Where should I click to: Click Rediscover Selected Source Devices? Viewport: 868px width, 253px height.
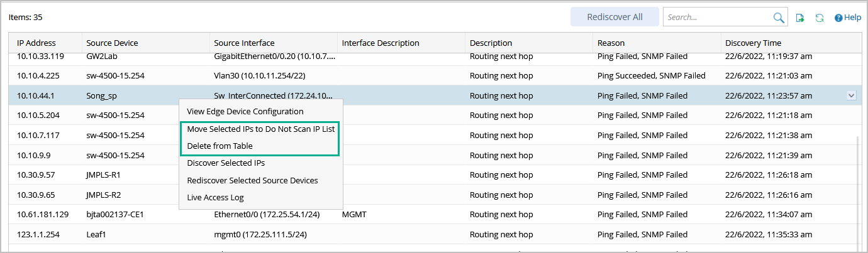[x=252, y=180]
